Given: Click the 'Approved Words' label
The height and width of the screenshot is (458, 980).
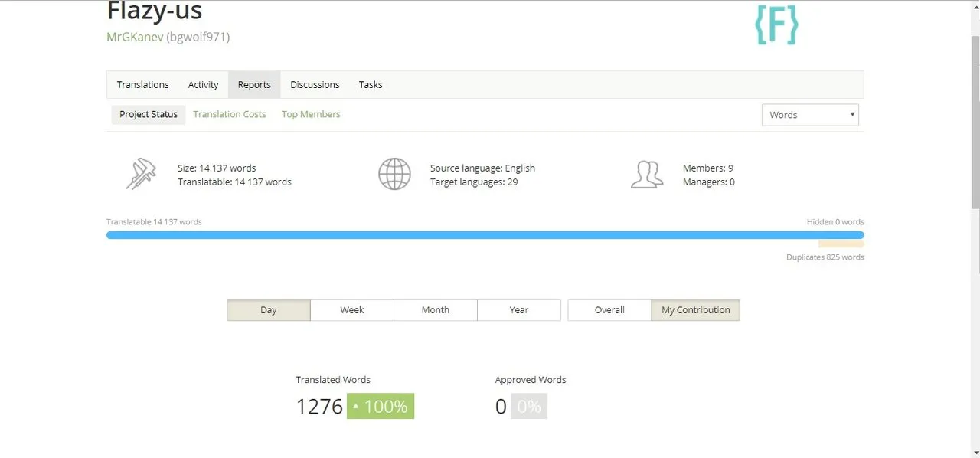Looking at the screenshot, I should click(531, 380).
